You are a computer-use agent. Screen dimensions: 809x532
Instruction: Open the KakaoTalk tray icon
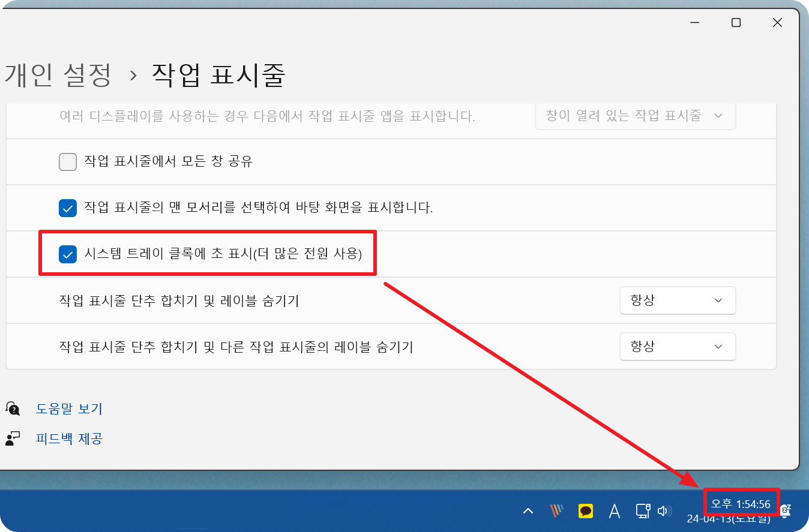[586, 511]
